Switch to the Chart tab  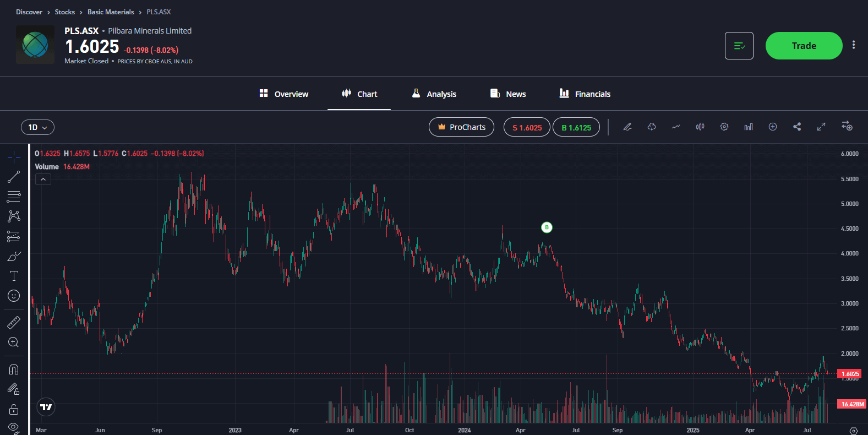coord(359,94)
